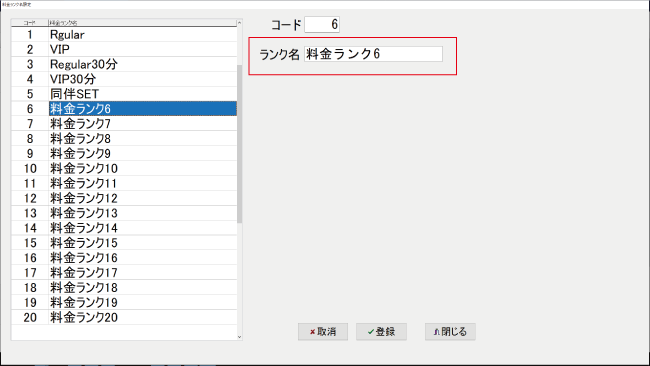Click the list scrollbar down arrow
Viewport: 650px width, 366px height.
(x=240, y=337)
